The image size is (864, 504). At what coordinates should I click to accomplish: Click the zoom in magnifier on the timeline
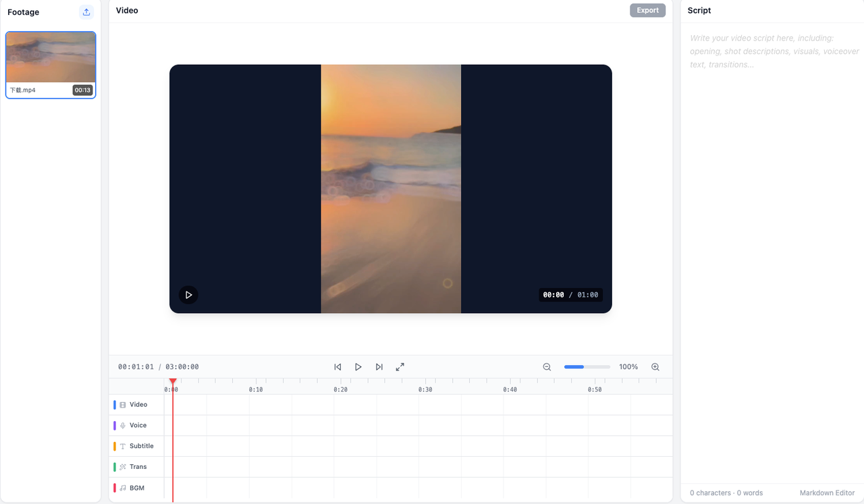[655, 366]
